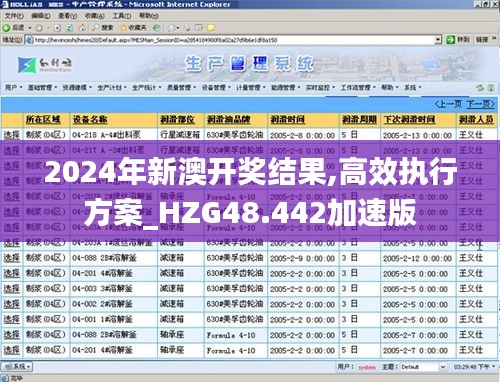
Task: Click the green Back arrow icon
Action: [x=6, y=28]
